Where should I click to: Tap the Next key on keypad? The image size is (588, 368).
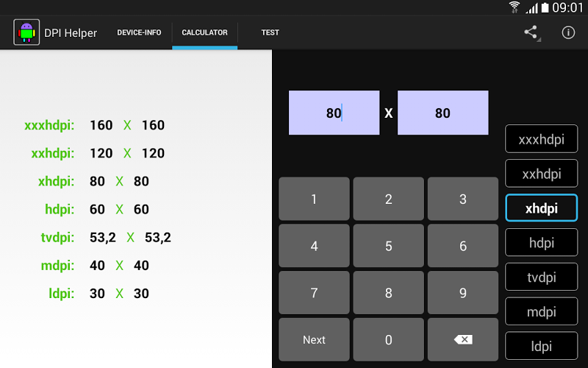click(x=314, y=339)
